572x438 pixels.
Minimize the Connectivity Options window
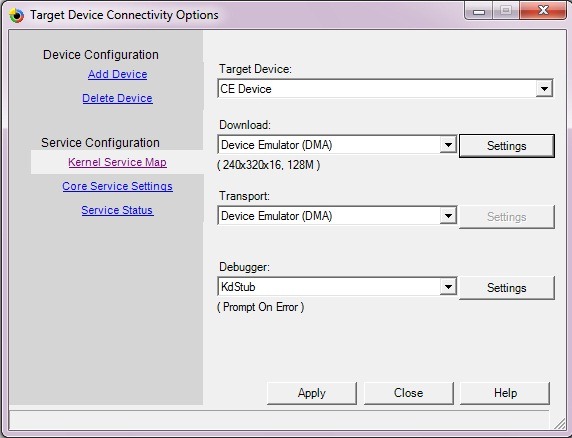click(479, 11)
